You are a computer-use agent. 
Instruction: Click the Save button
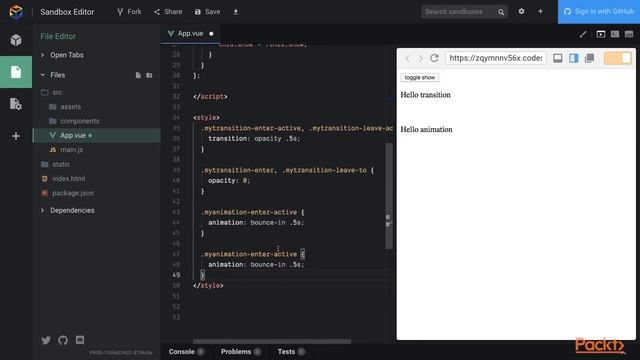(207, 12)
